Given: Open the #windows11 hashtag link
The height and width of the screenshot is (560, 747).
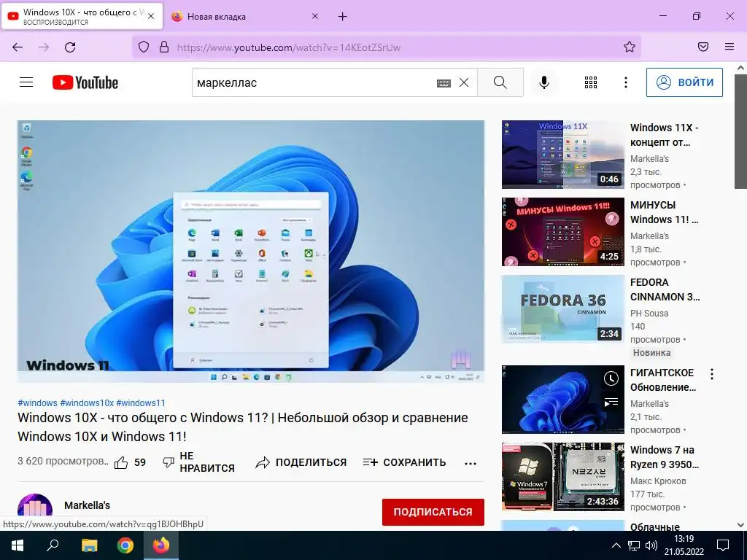Looking at the screenshot, I should [141, 402].
